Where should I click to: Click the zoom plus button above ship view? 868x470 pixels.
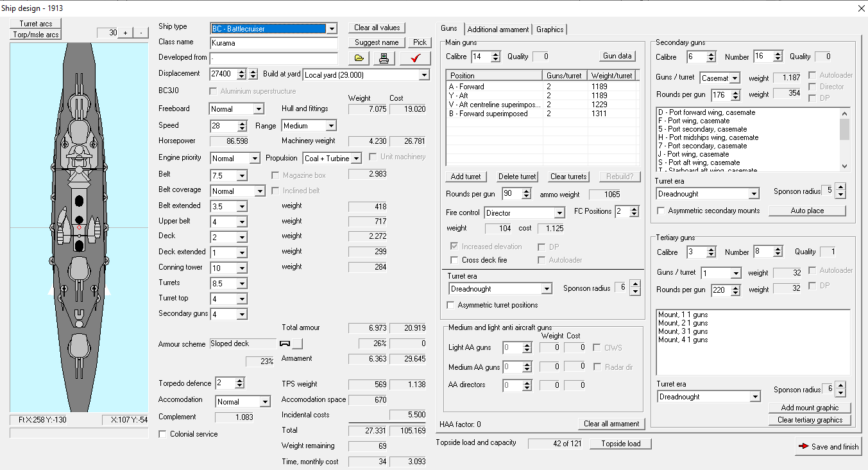126,33
